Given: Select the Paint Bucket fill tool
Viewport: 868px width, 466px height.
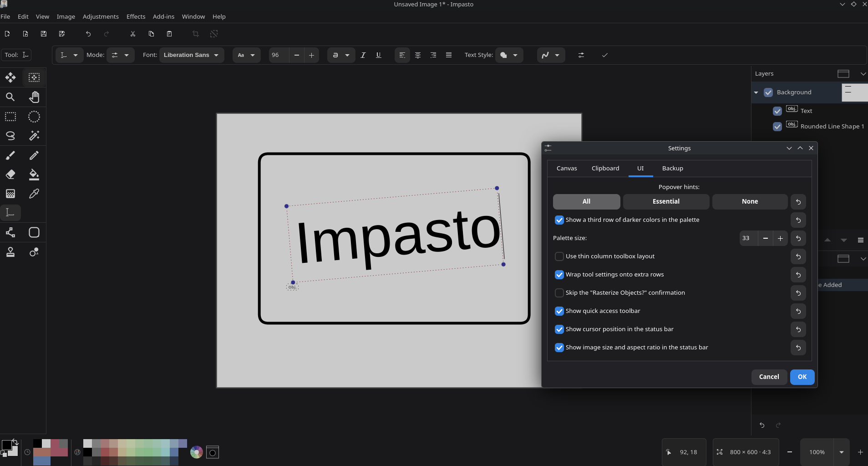Looking at the screenshot, I should pos(34,174).
